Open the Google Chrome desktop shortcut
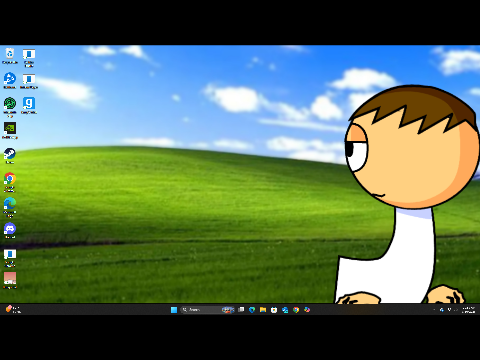This screenshot has height=360, width=480. (x=10, y=182)
